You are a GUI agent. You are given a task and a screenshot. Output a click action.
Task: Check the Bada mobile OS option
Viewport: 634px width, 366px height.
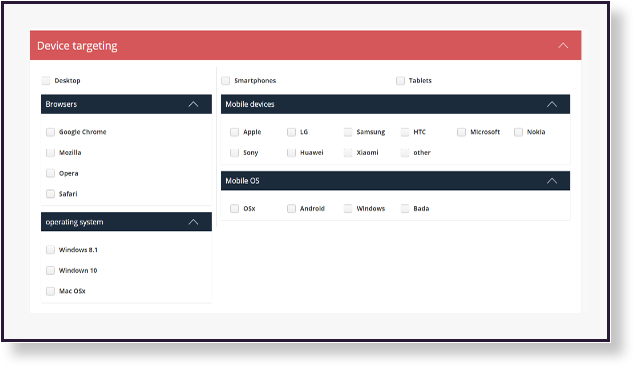pos(405,208)
